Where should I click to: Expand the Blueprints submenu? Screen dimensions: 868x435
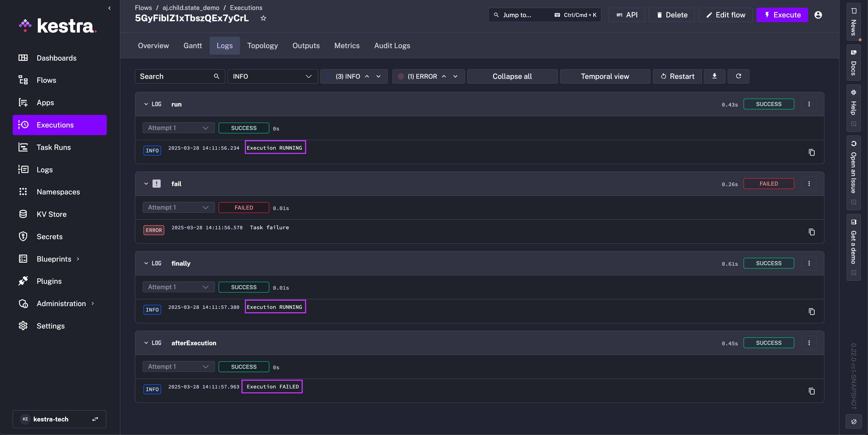78,259
